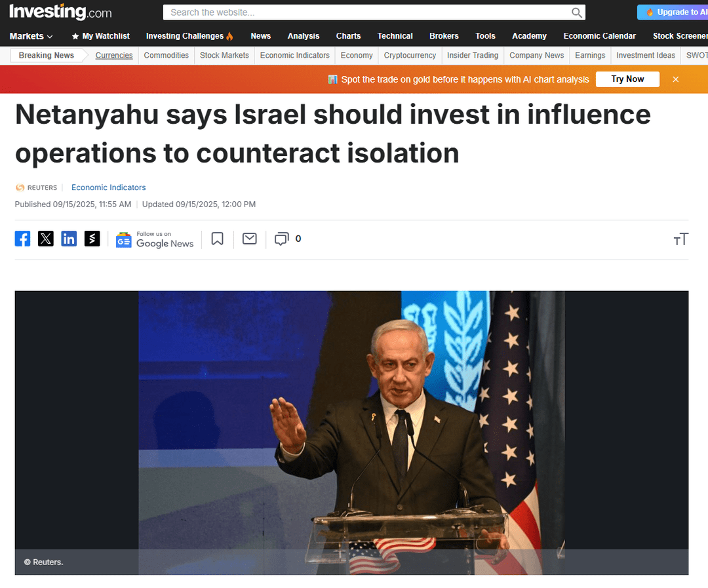Screen dimensions: 708x588
Task: Open the Analysis menu
Action: coord(304,36)
